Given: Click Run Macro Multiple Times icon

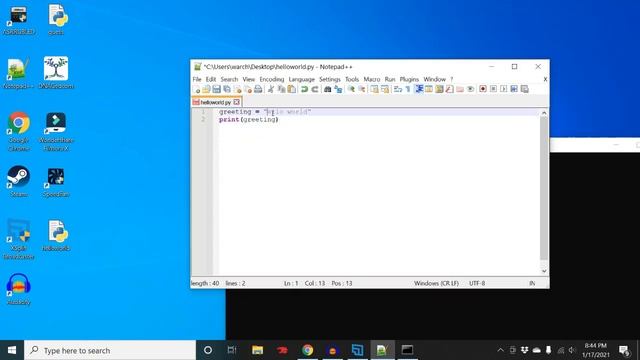Looking at the screenshot, I should click(x=514, y=89).
